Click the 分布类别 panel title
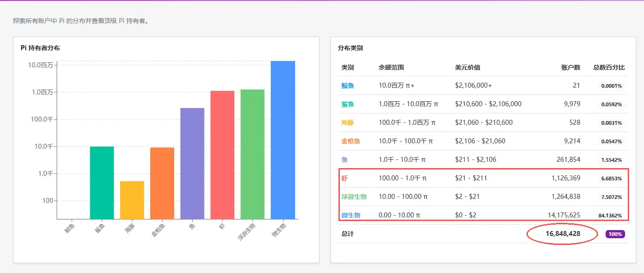The image size is (644, 273). [350, 48]
